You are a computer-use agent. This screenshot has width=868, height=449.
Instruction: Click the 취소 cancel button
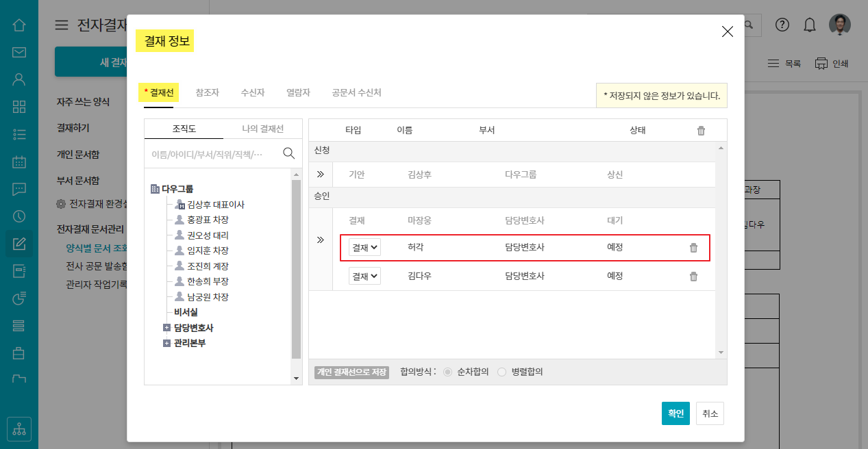[x=710, y=413]
